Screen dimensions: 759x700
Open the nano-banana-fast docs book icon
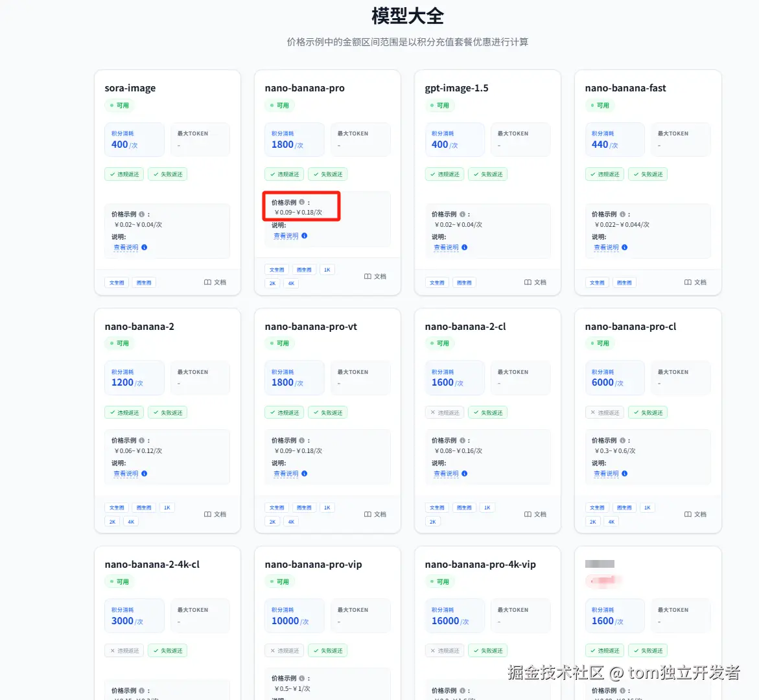click(688, 282)
